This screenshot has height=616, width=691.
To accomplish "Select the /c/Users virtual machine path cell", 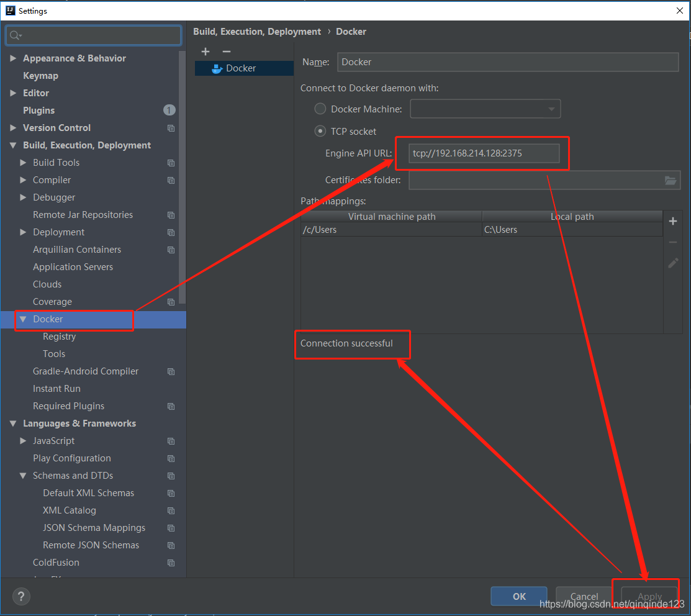I will point(391,230).
